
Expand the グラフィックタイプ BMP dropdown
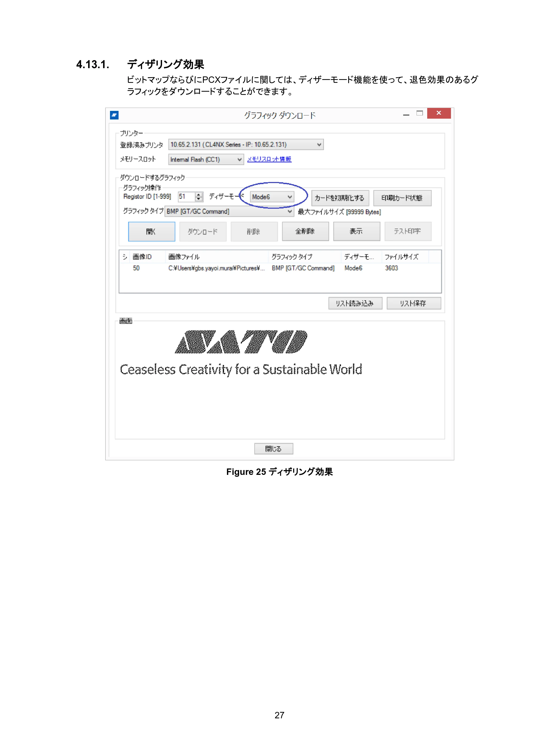[229, 211]
